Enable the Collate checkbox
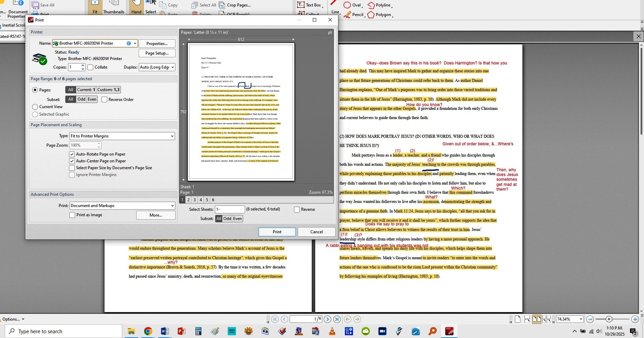The height and width of the screenshot is (338, 644). coord(90,67)
